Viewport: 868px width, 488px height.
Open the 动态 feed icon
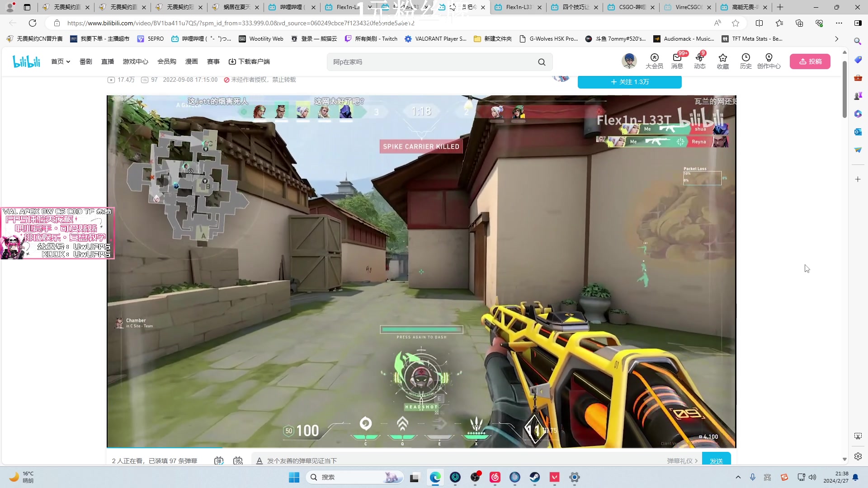point(700,61)
